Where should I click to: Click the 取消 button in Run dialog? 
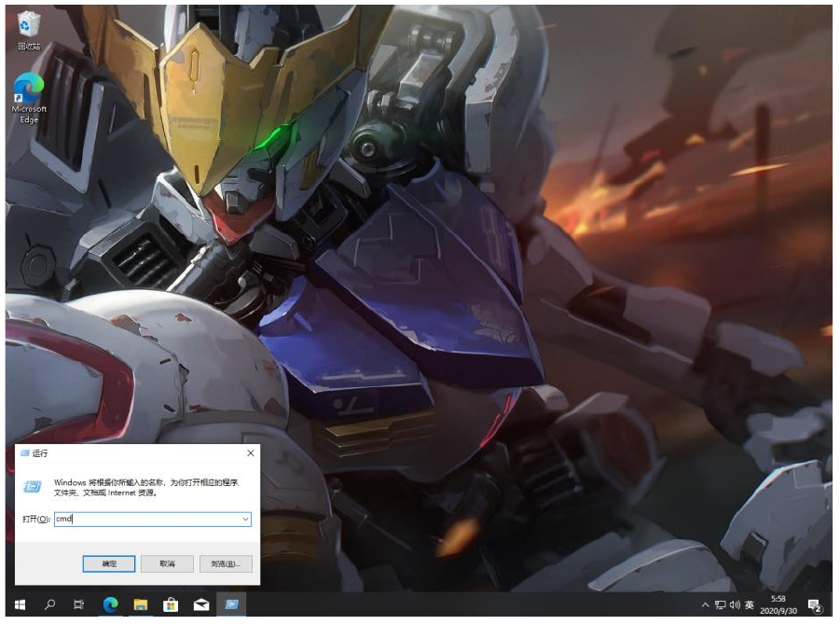click(x=167, y=564)
